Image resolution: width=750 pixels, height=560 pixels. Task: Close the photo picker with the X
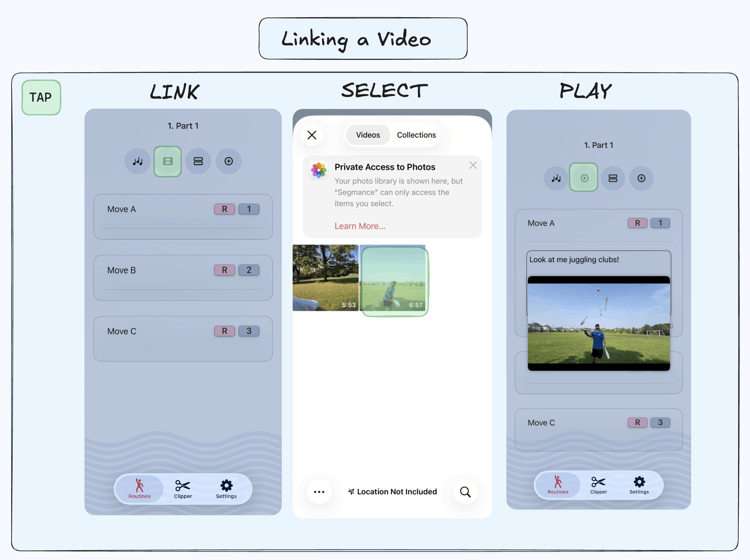(312, 135)
